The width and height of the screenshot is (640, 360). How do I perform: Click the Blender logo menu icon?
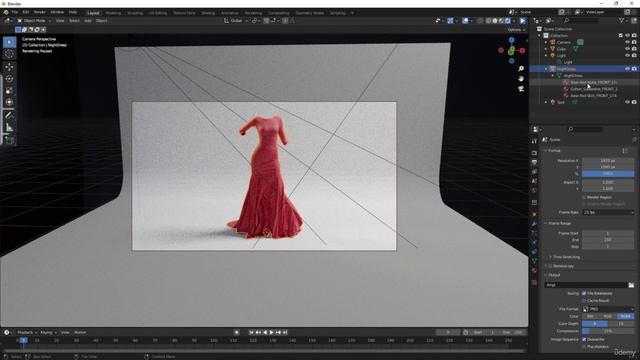[6, 12]
